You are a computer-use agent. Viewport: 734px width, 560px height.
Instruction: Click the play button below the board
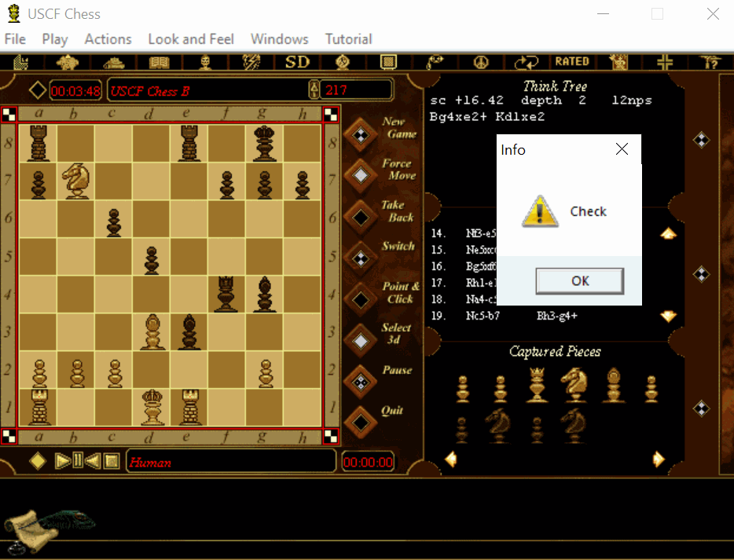(x=62, y=461)
